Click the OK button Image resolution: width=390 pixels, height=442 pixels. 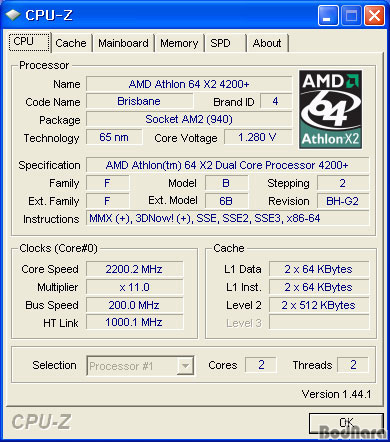pos(346,423)
